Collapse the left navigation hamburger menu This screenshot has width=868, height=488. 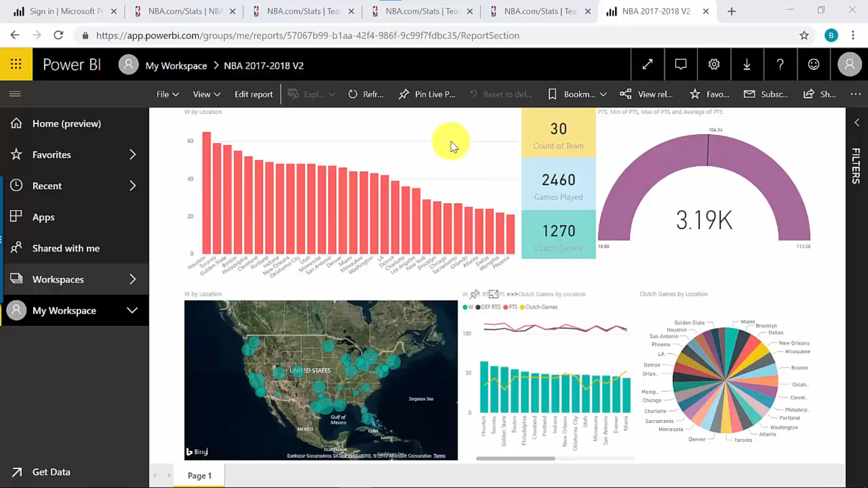tap(15, 94)
